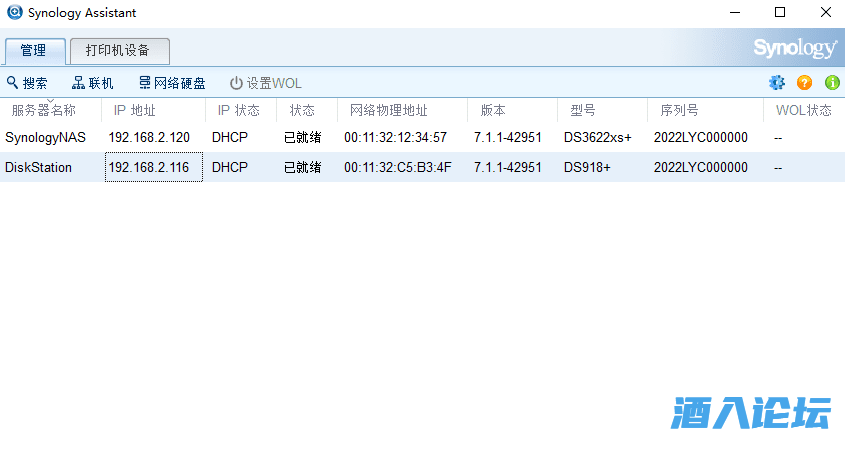
Task: Minimize the Synology Assistant window
Action: click(x=735, y=12)
